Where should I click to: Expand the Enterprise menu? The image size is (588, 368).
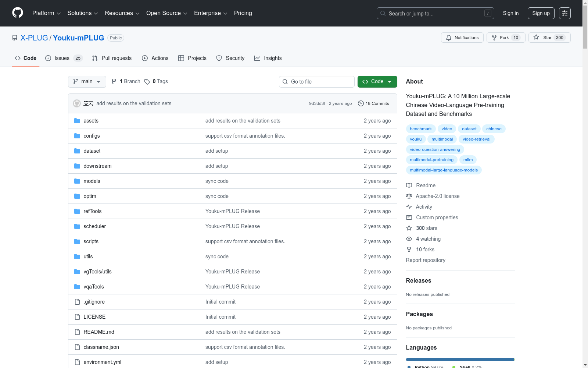[211, 13]
